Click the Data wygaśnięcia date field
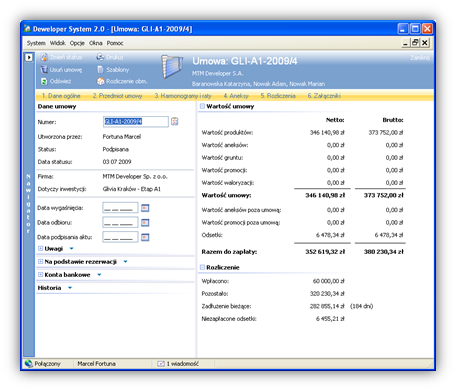The width and height of the screenshot is (456, 391). 120,208
